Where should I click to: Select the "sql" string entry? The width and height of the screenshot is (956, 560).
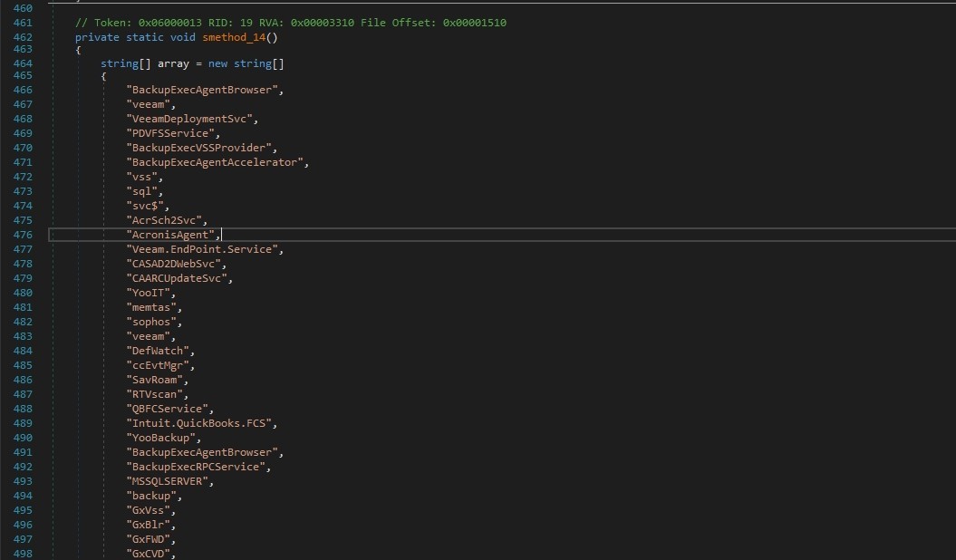[141, 191]
